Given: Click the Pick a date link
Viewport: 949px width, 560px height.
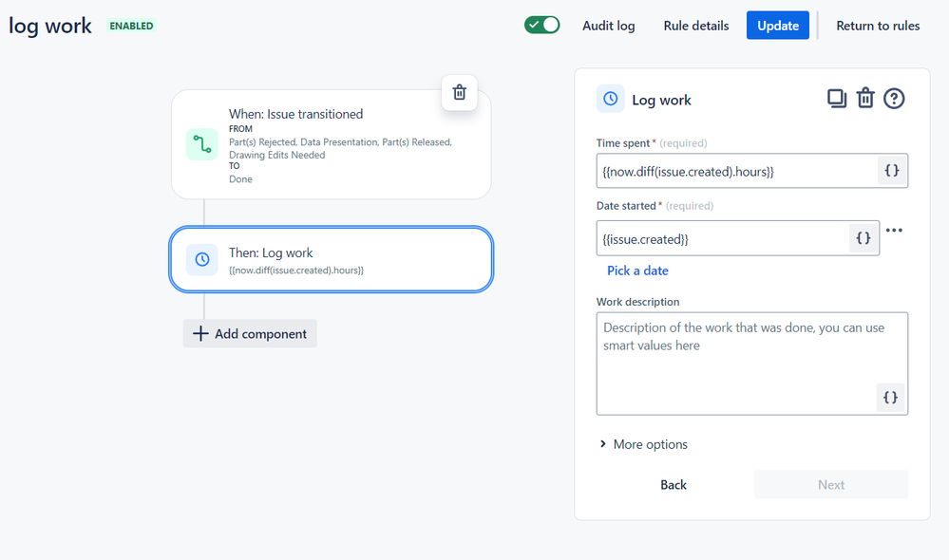Looking at the screenshot, I should (637, 271).
